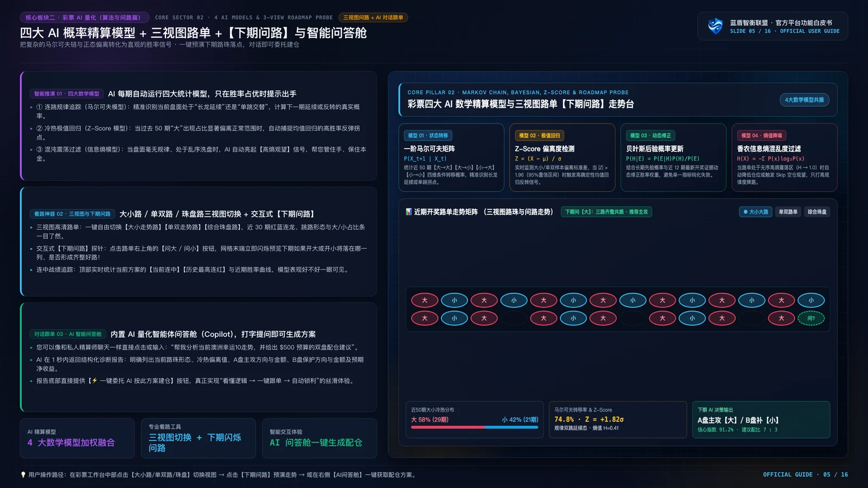Image resolution: width=868 pixels, height=488 pixels.
Task: Click the 三视图问路 + AI 对话跟单 badge
Action: [373, 17]
